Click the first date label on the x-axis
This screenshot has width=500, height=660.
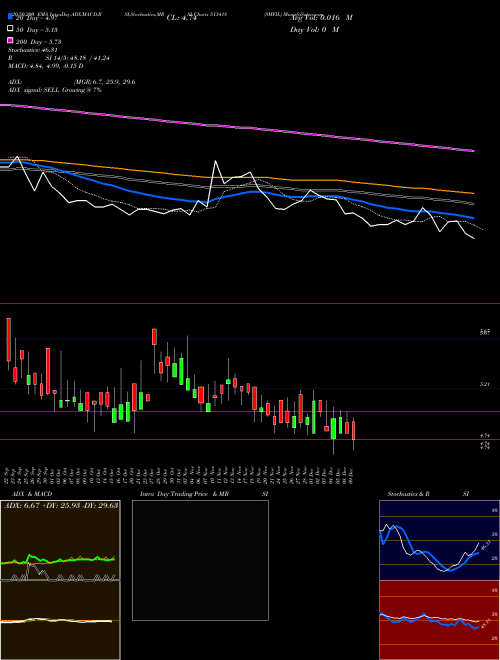[x=8, y=476]
